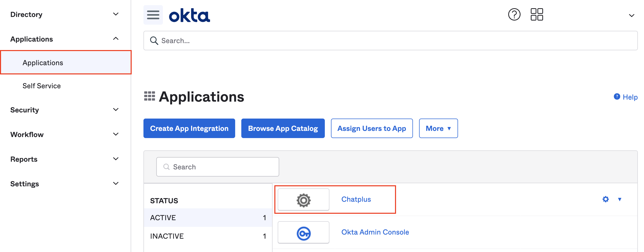644x252 pixels.
Task: Click the blue Help question icon
Action: [617, 96]
